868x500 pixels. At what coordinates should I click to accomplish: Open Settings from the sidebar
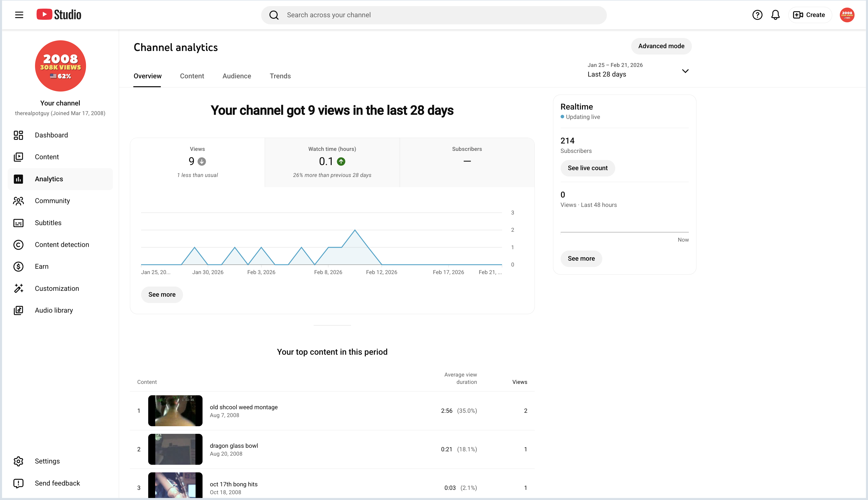pos(60,461)
